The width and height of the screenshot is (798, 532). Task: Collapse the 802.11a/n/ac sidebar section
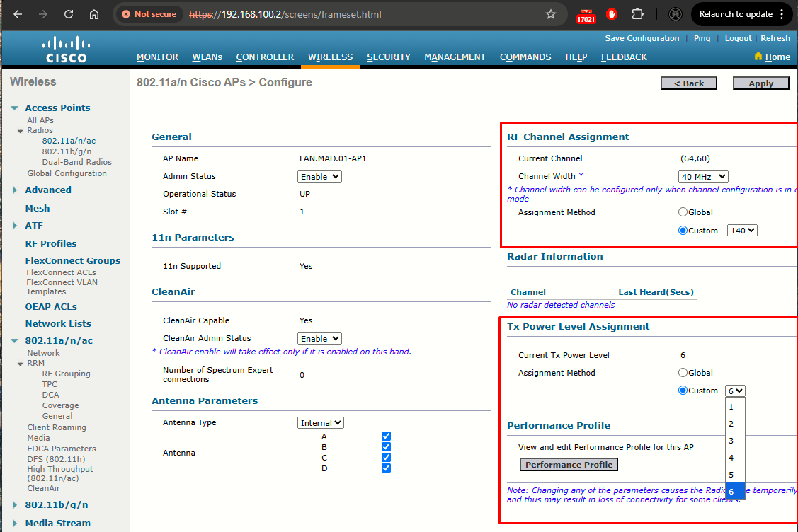click(x=15, y=341)
